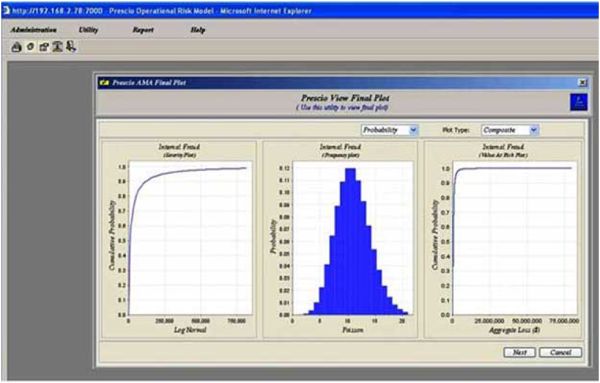Open the Report menu
Viewport: 600px width, 383px height.
click(x=143, y=30)
